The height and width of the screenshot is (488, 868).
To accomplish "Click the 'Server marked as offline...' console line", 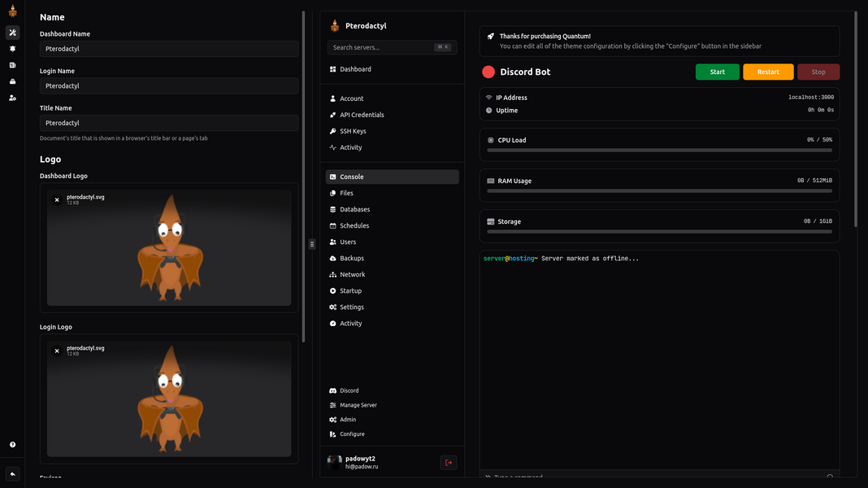I will click(561, 259).
